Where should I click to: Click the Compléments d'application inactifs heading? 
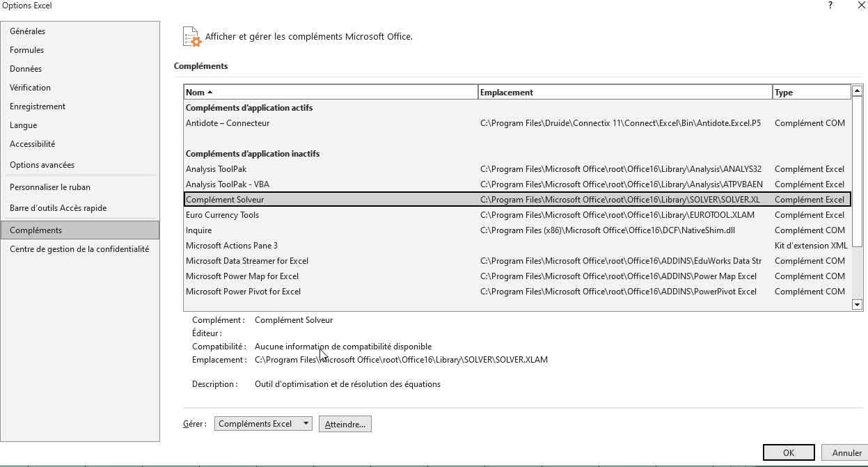pyautogui.click(x=253, y=154)
